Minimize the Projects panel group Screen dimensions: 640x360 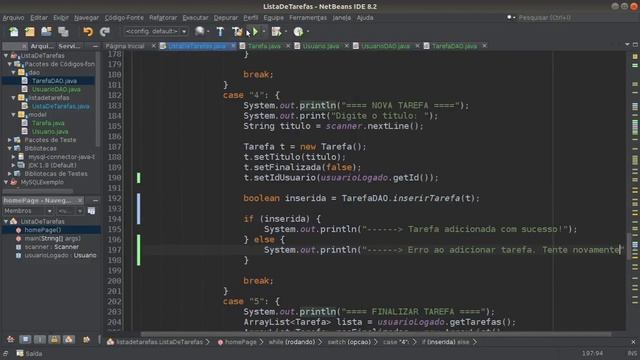click(95, 46)
